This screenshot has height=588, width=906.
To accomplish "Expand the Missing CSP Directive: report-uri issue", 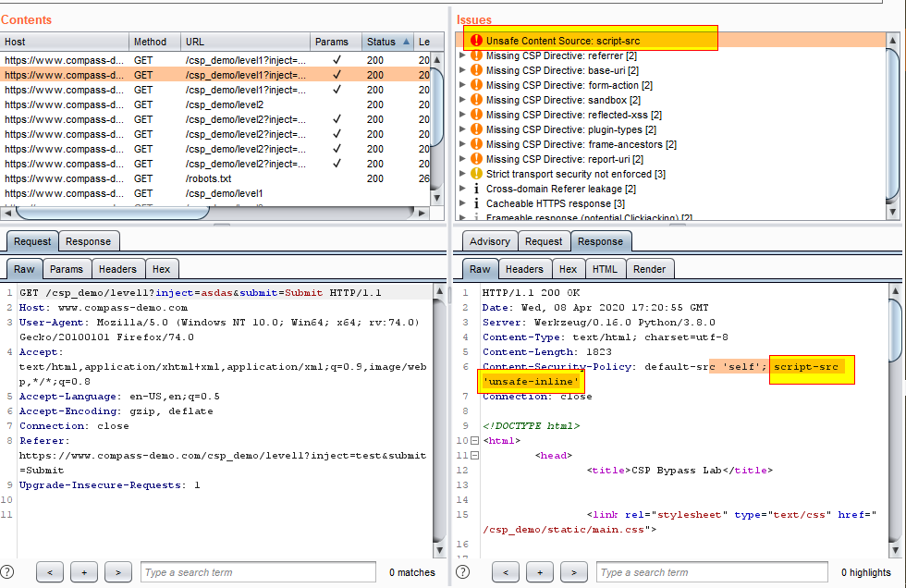I will click(x=462, y=159).
